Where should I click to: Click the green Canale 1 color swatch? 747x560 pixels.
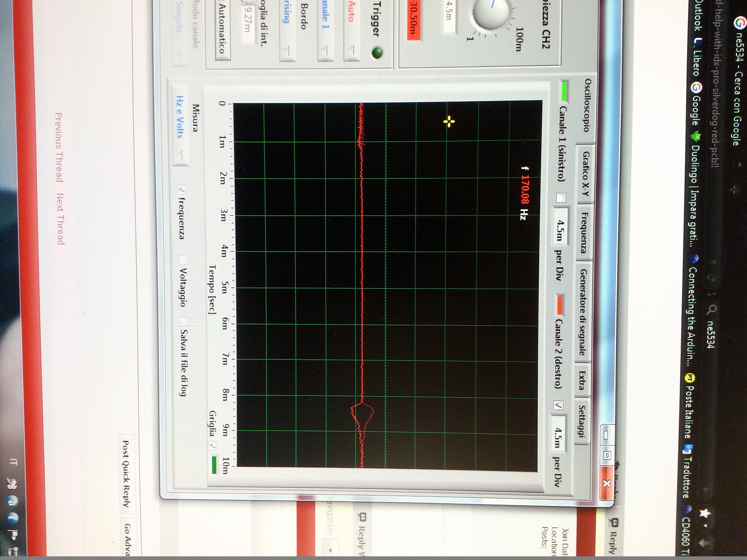click(x=564, y=92)
